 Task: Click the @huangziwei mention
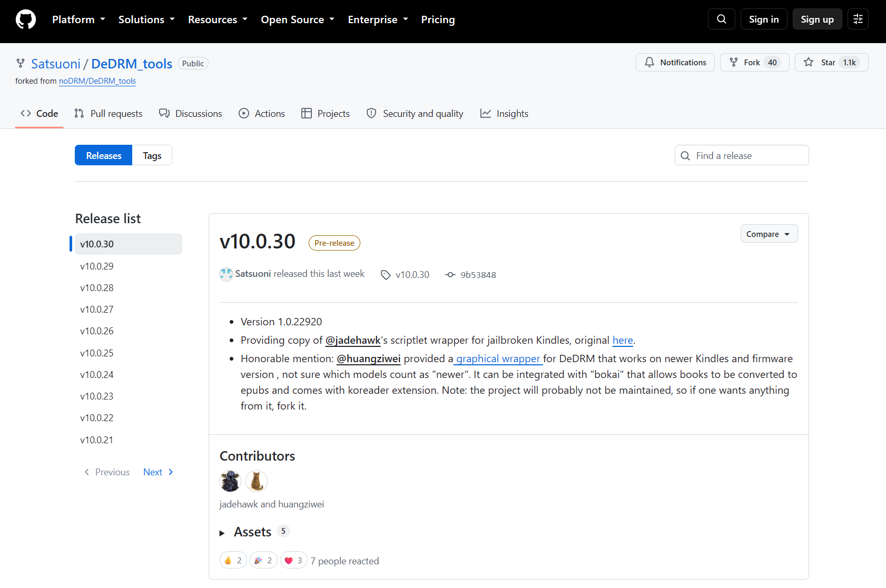point(369,358)
